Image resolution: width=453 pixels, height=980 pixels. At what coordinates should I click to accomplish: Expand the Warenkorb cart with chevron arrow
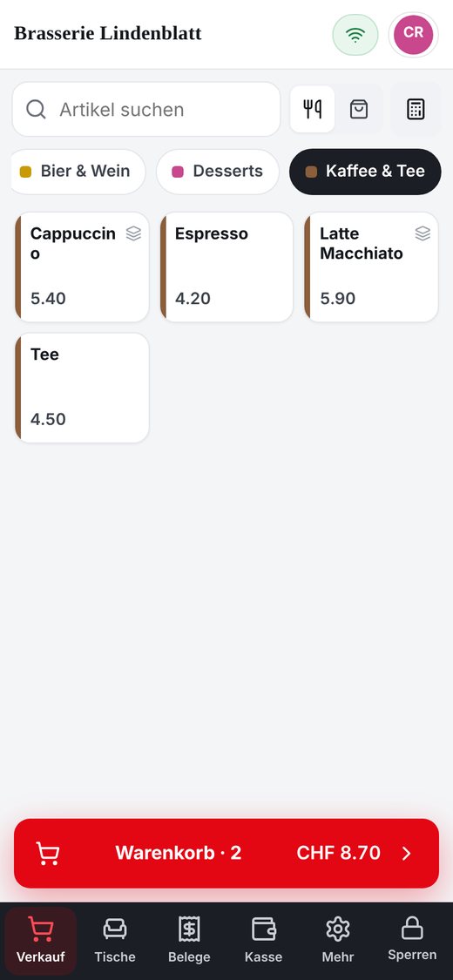[x=407, y=854]
